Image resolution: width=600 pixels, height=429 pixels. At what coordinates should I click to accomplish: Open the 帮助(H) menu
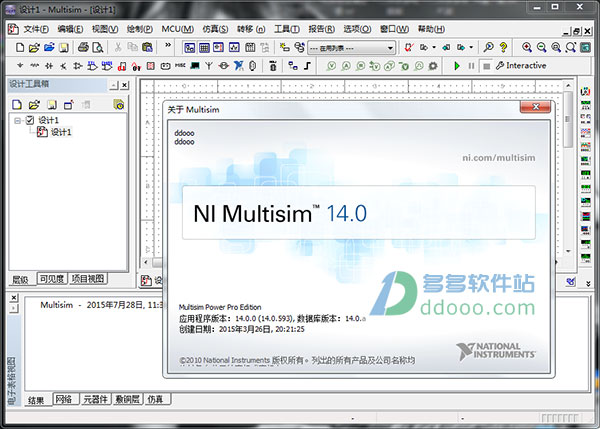pos(431,29)
